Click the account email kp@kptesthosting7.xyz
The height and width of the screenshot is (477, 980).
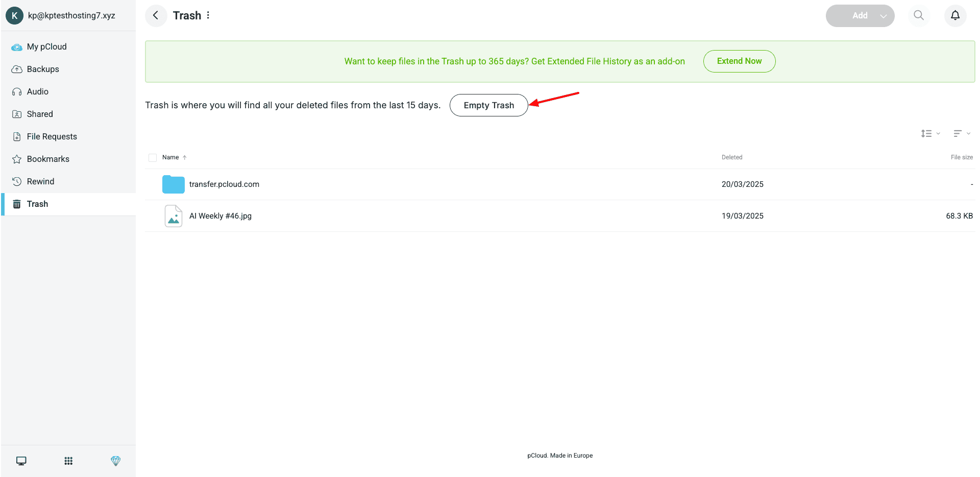tap(71, 15)
